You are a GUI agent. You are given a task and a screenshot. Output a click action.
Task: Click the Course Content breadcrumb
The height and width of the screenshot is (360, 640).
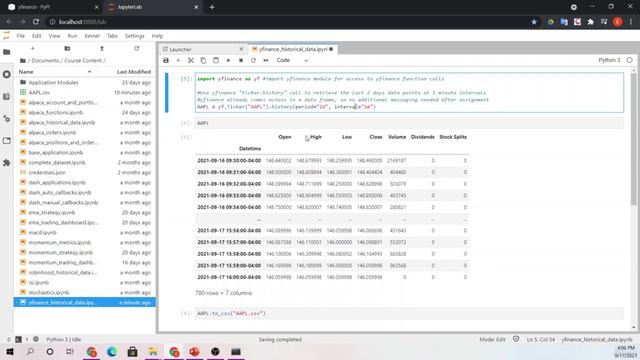(x=83, y=60)
